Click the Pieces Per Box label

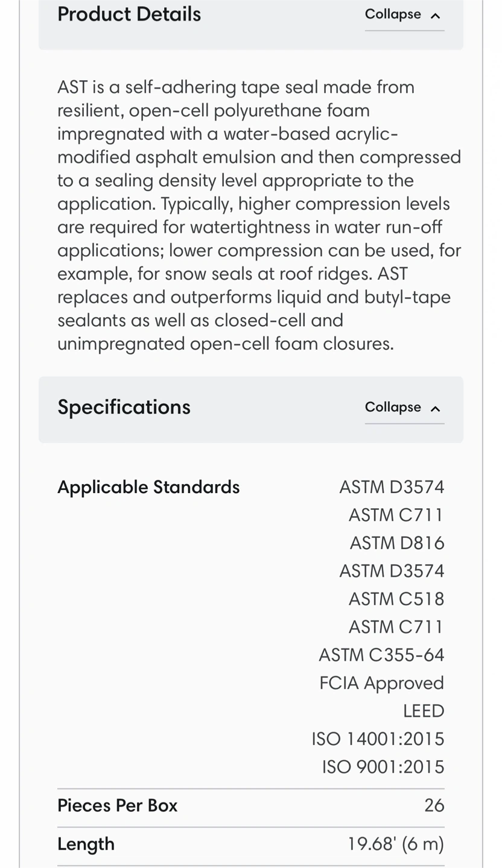117,806
